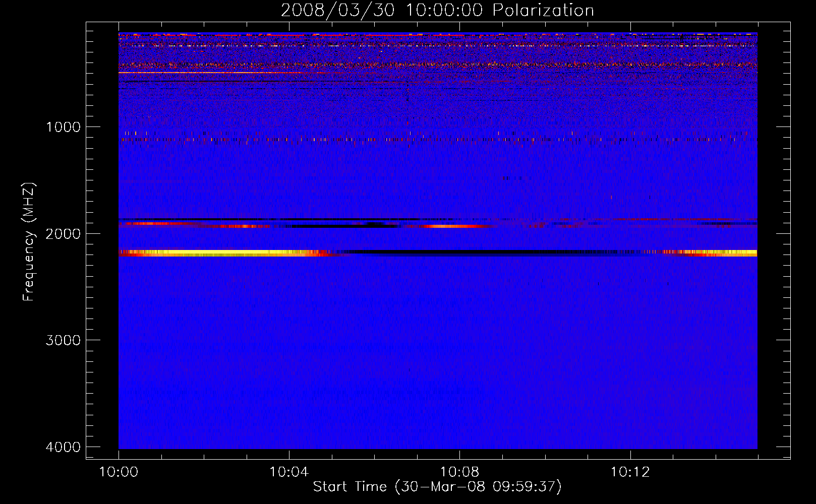Click the 10:08 time tick label
The width and height of the screenshot is (816, 504).
459,472
